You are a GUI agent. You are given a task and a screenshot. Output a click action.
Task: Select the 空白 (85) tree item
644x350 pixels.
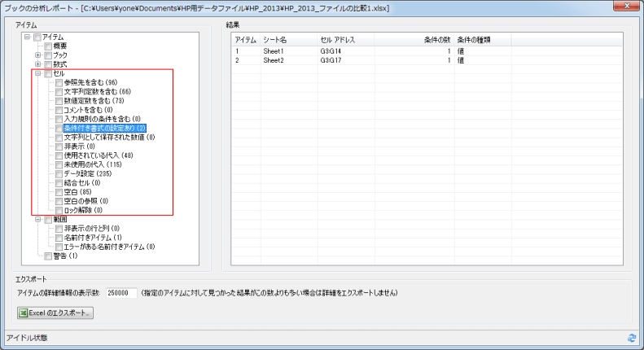pyautogui.click(x=78, y=192)
